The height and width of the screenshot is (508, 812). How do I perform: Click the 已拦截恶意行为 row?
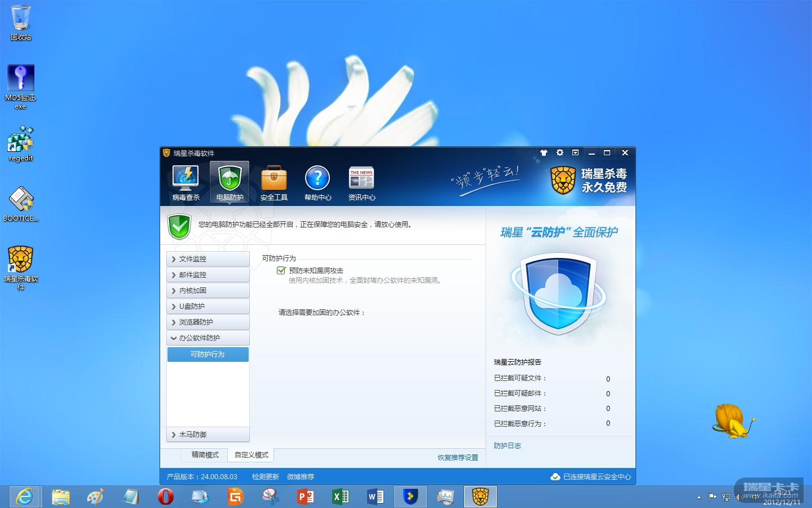point(552,423)
